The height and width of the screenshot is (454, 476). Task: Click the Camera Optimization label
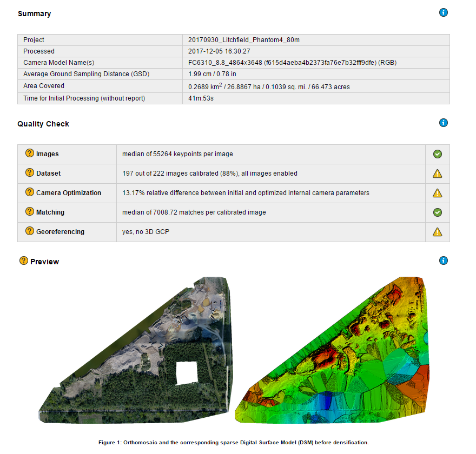click(x=69, y=193)
